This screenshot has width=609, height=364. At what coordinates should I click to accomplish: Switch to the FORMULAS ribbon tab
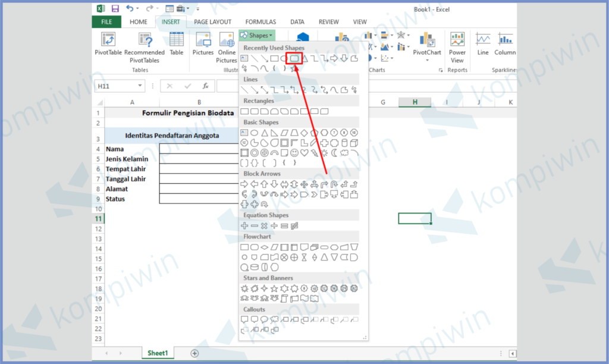click(260, 22)
